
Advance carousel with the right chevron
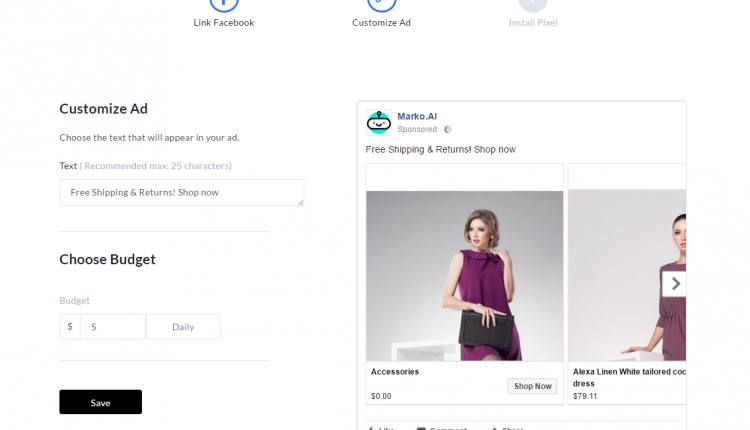coord(674,284)
